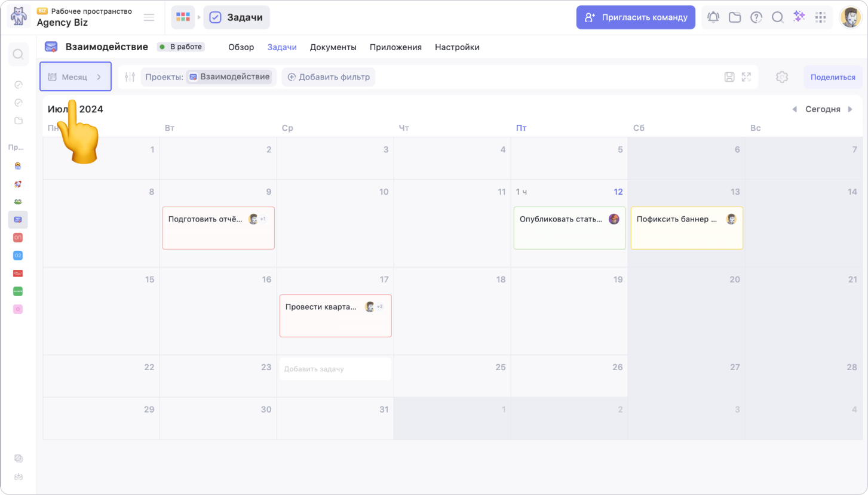Open the help question mark icon

pyautogui.click(x=756, y=17)
